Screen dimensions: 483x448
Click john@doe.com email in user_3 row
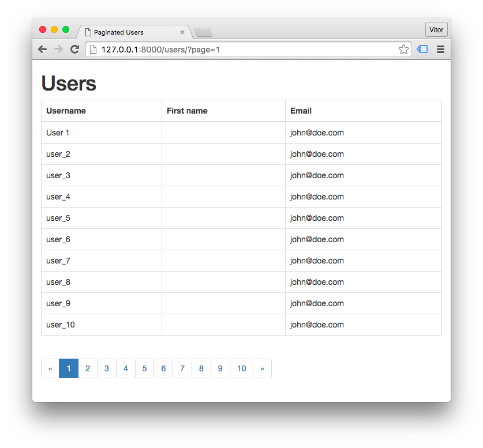(x=317, y=175)
